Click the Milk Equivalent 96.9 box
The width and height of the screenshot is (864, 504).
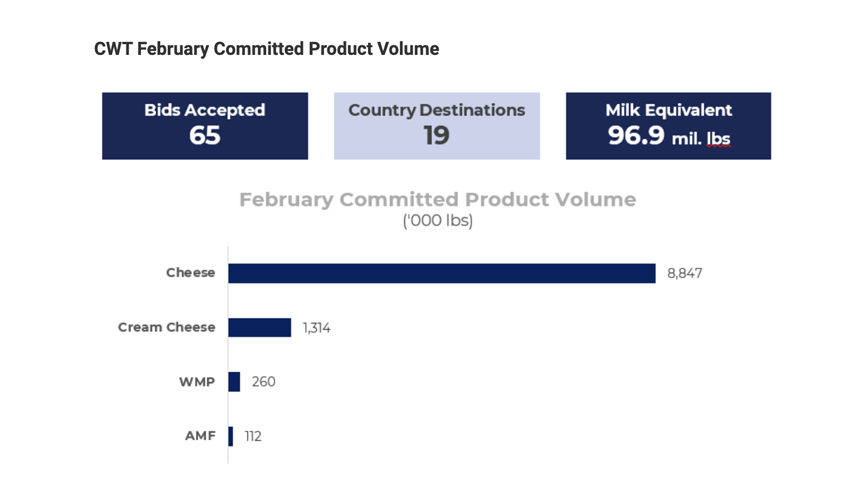click(668, 126)
